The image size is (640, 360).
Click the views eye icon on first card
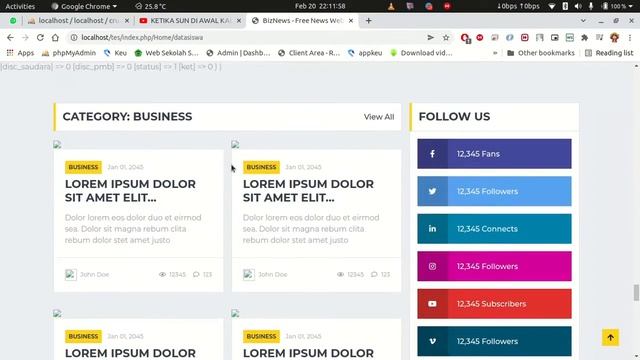tap(162, 274)
